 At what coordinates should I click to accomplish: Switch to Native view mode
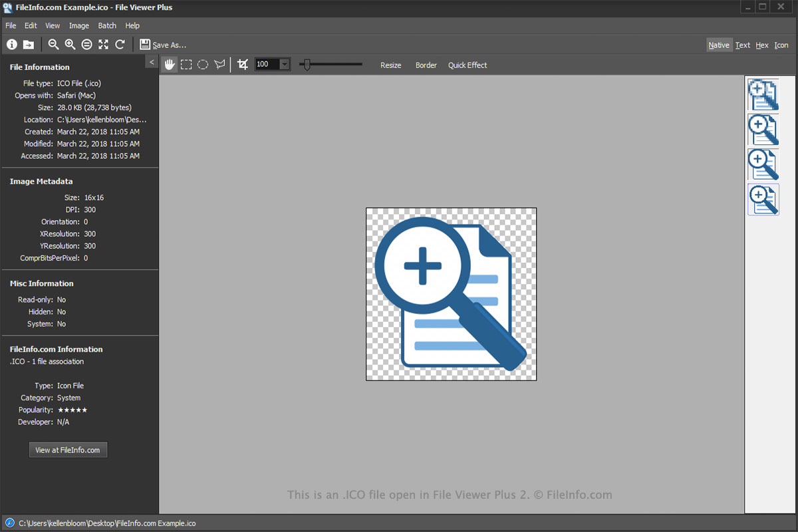click(x=718, y=45)
